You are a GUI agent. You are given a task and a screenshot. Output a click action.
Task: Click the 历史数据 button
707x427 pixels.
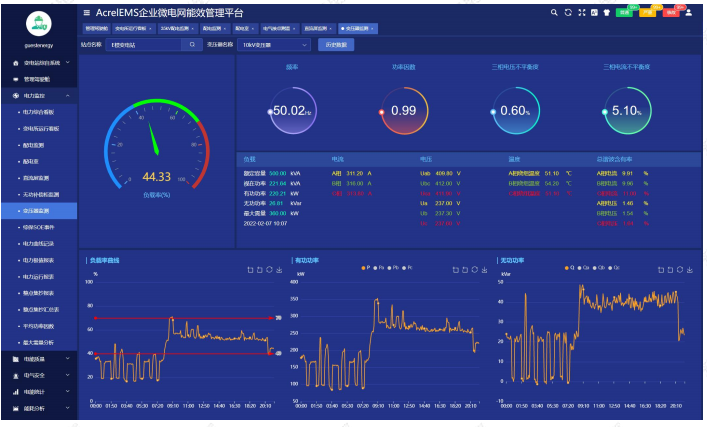coord(336,45)
